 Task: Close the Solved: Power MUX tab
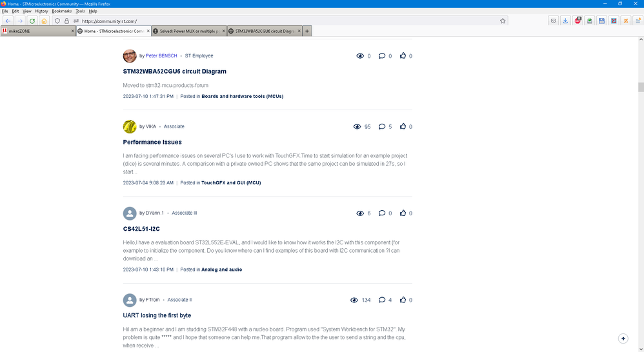(223, 31)
